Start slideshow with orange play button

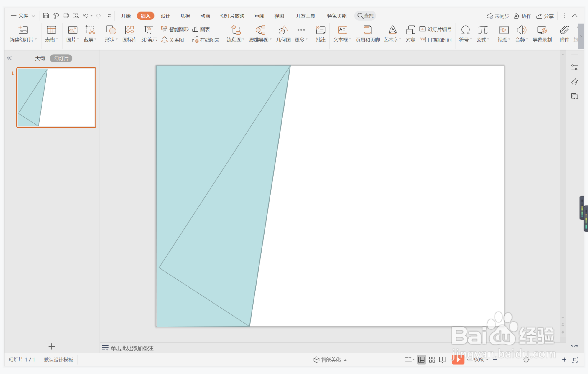pos(458,359)
